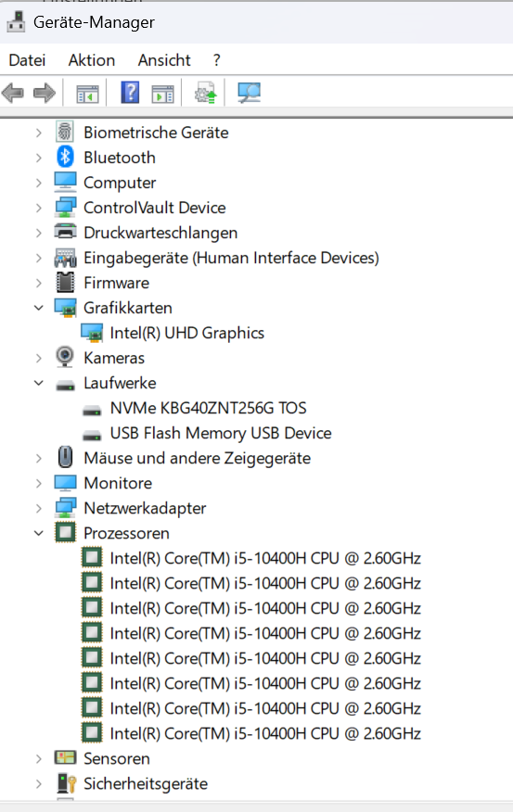
Task: Select Intel(R) UHD Graphics device
Action: [187, 333]
